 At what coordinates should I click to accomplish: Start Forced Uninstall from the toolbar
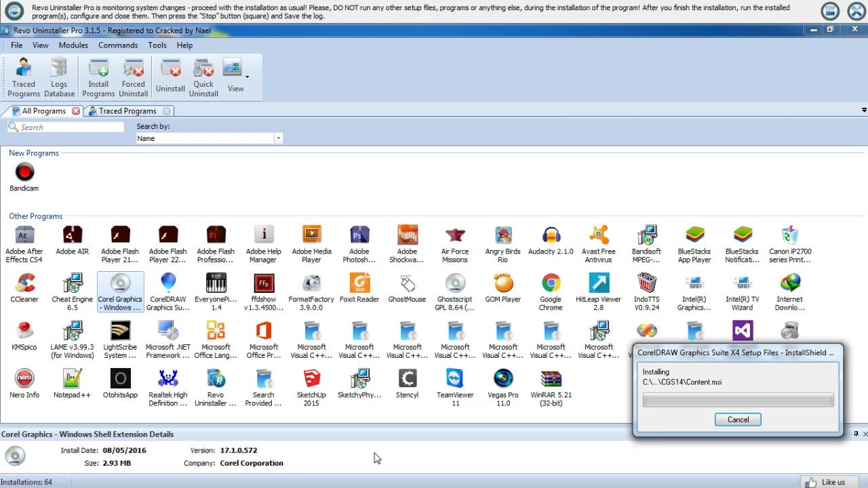tap(134, 77)
